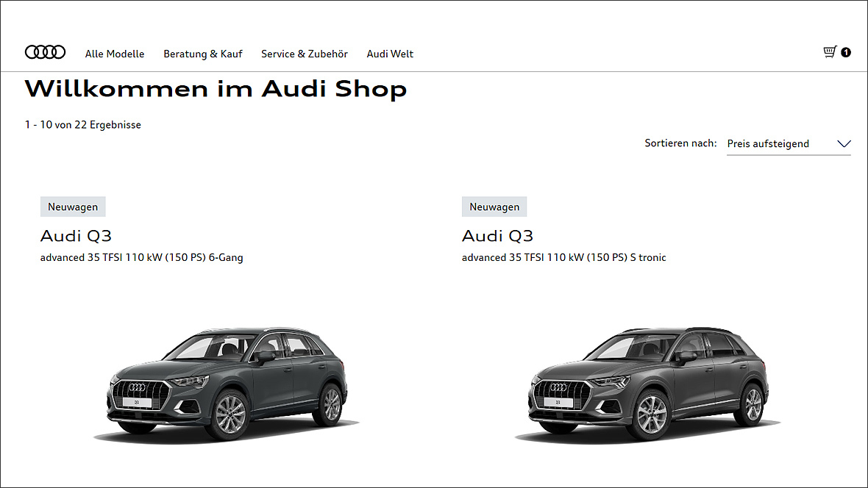The image size is (868, 488).
Task: Click the 'Willkommen im Audi Shop' heading
Action: point(216,89)
